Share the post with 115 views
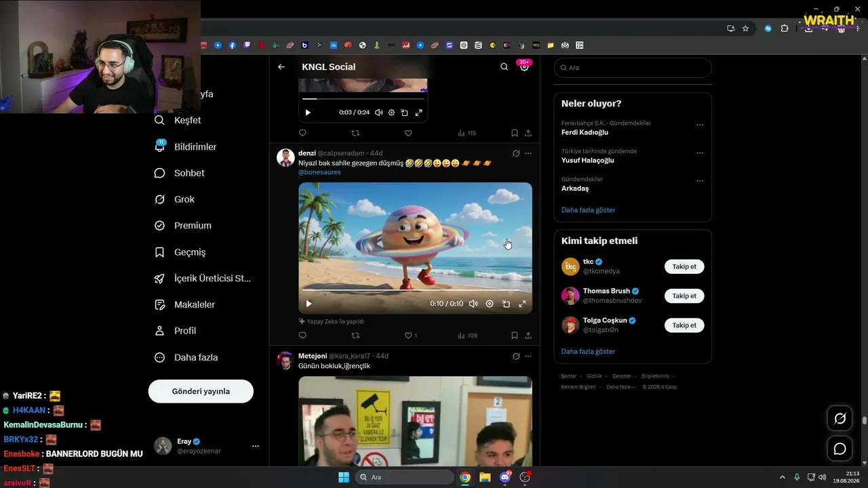Image resolution: width=868 pixels, height=488 pixels. [x=528, y=133]
